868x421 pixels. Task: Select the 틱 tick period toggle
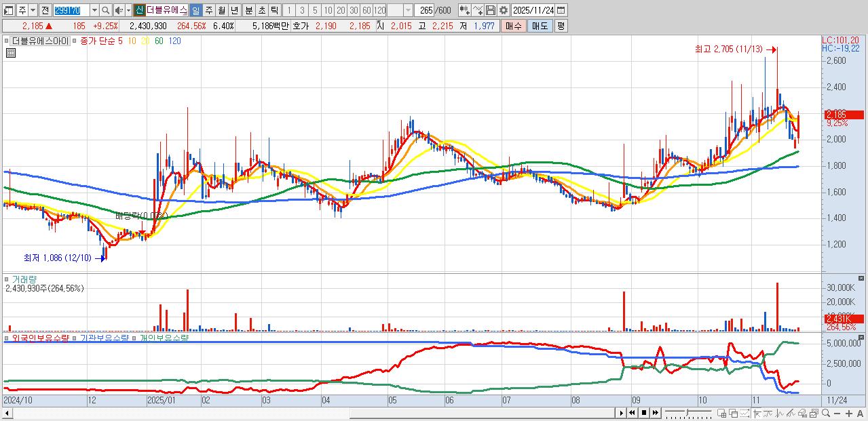274,10
